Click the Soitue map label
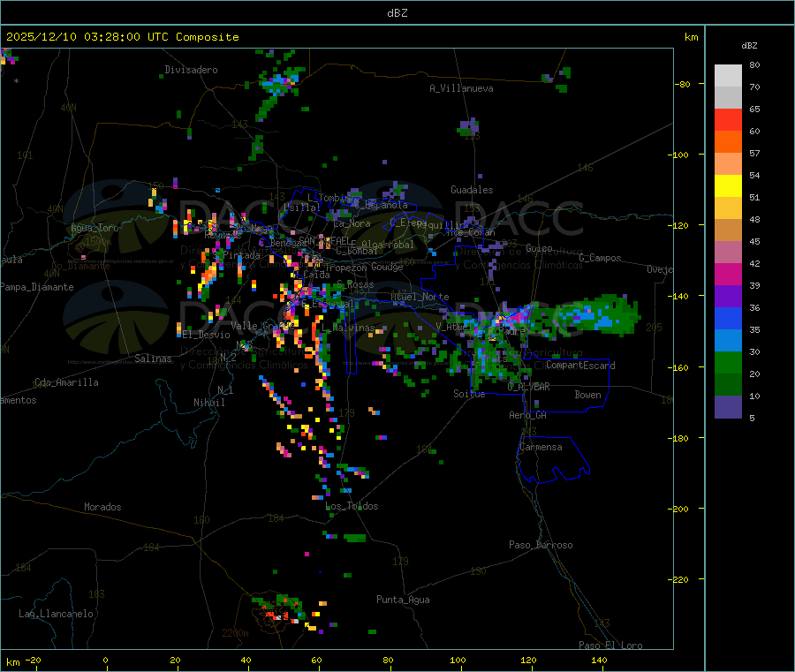Image resolution: width=795 pixels, height=672 pixels. 469,394
